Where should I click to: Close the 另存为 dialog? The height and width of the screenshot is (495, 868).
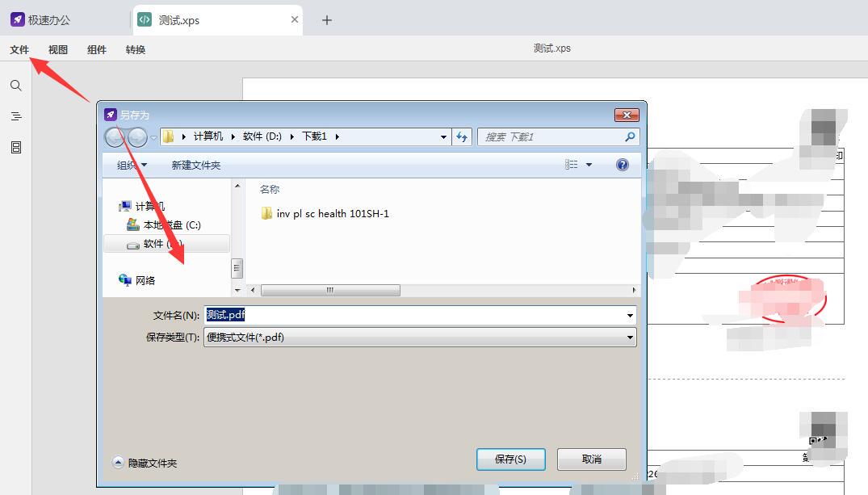627,115
